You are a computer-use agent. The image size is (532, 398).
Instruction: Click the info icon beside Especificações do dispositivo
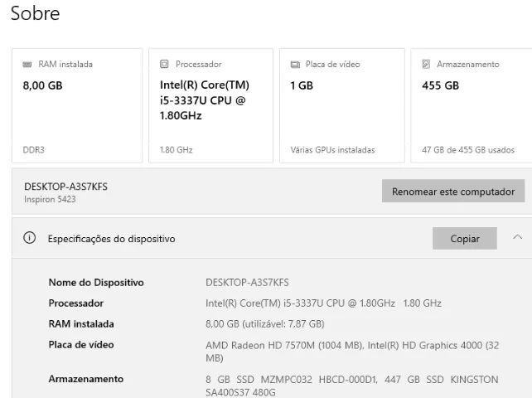click(x=30, y=238)
